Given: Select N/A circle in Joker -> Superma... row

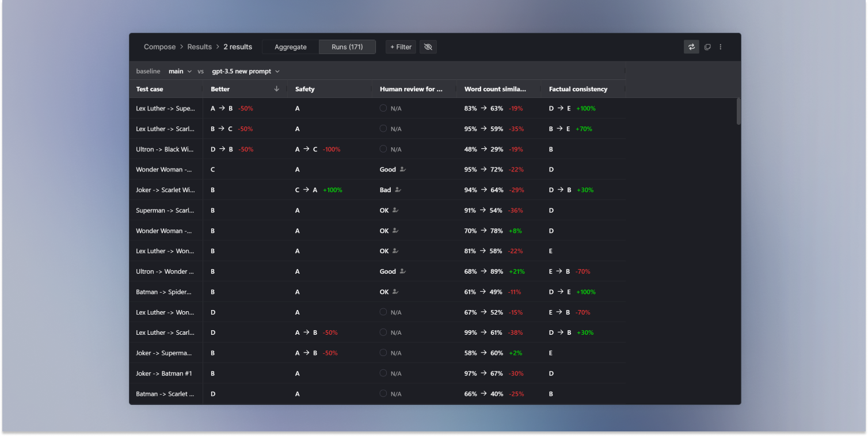Looking at the screenshot, I should click(x=383, y=353).
